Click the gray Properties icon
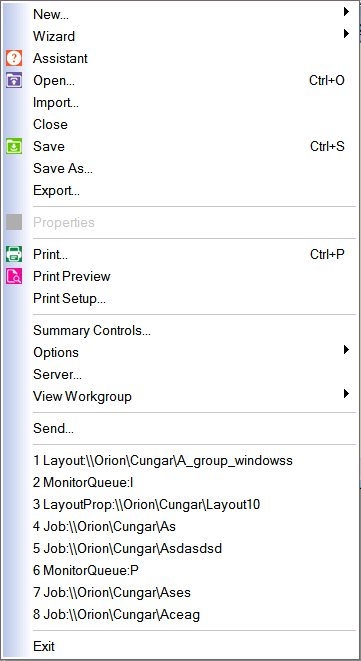The width and height of the screenshot is (361, 661). pyautogui.click(x=14, y=222)
